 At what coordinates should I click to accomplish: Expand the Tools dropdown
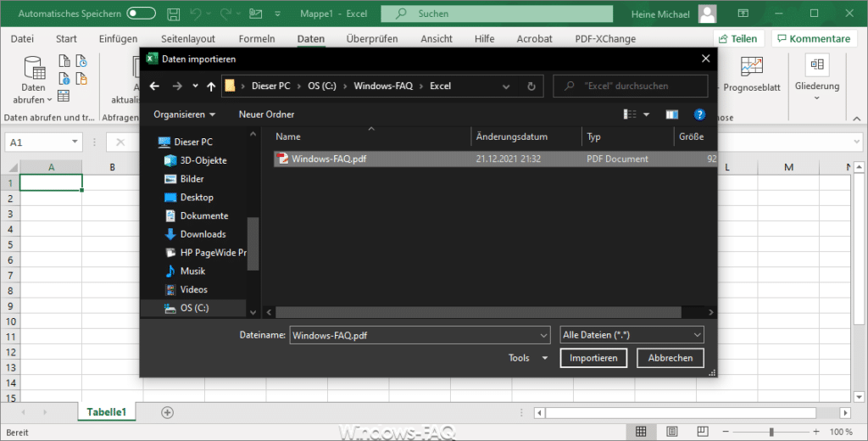pyautogui.click(x=527, y=358)
